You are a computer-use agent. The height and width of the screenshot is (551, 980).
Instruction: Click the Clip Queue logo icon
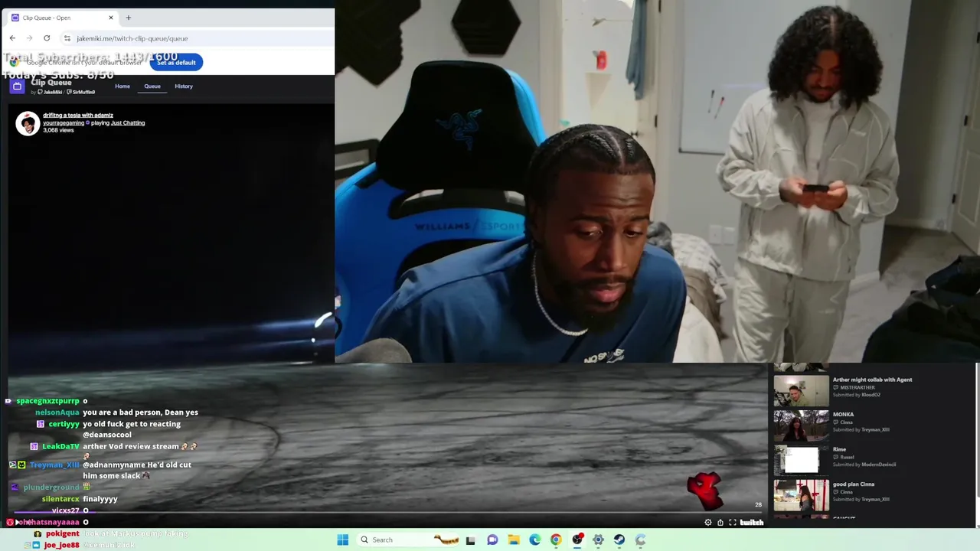pos(17,86)
